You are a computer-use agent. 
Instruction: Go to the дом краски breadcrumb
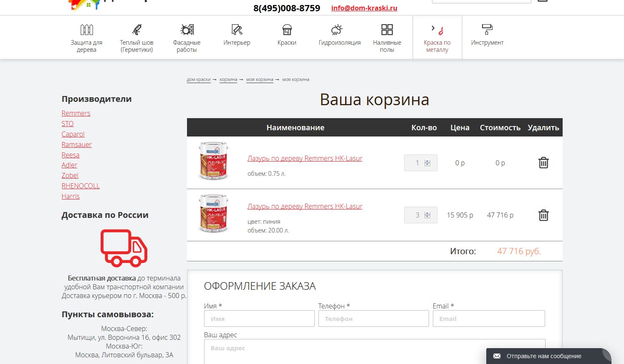(199, 80)
